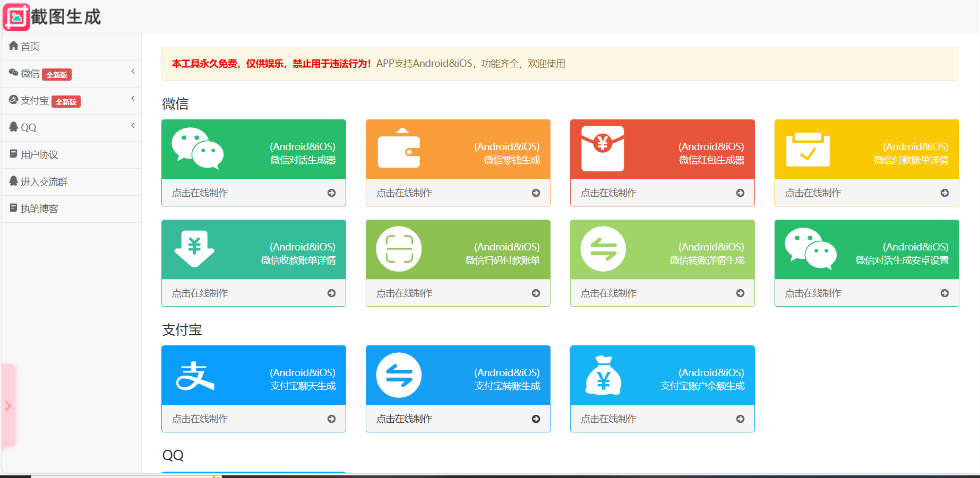The width and height of the screenshot is (980, 478).
Task: Click the Alipay 支 logo icon
Action: coord(195,375)
